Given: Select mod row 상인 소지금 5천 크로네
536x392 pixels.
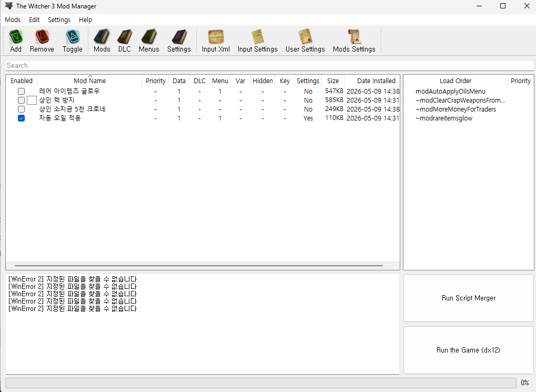Looking at the screenshot, I should (203, 109).
